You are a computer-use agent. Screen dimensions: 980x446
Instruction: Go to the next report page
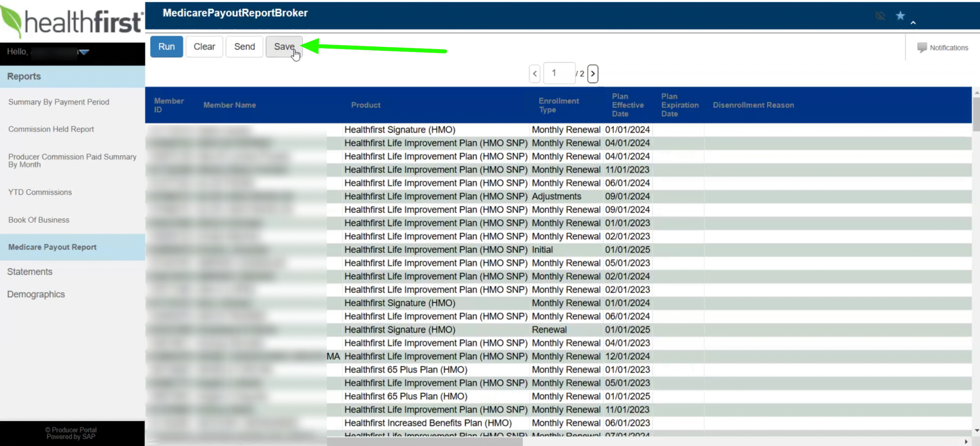[x=593, y=74]
